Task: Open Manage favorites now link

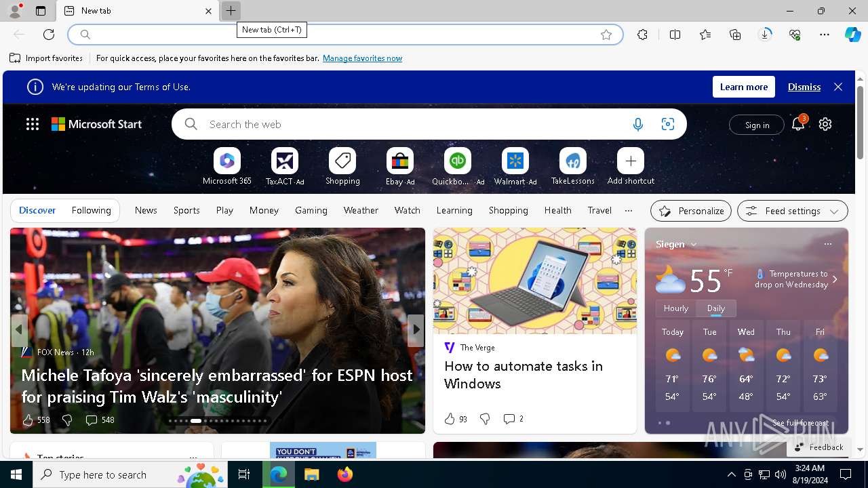Action: tap(362, 58)
